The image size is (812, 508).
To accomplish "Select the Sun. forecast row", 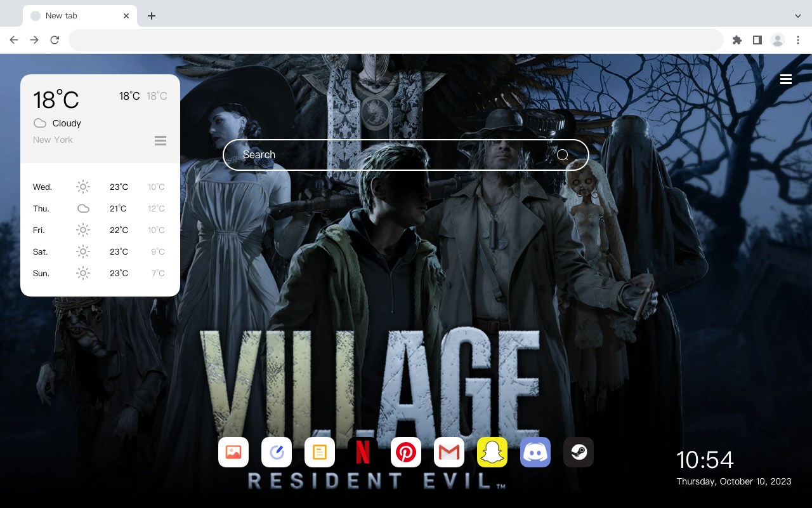I will [x=100, y=273].
